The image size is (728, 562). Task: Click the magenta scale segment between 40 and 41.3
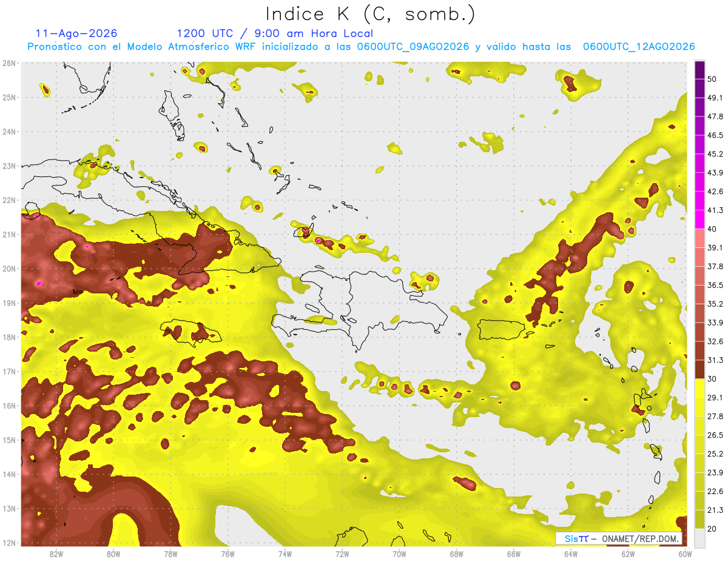699,219
